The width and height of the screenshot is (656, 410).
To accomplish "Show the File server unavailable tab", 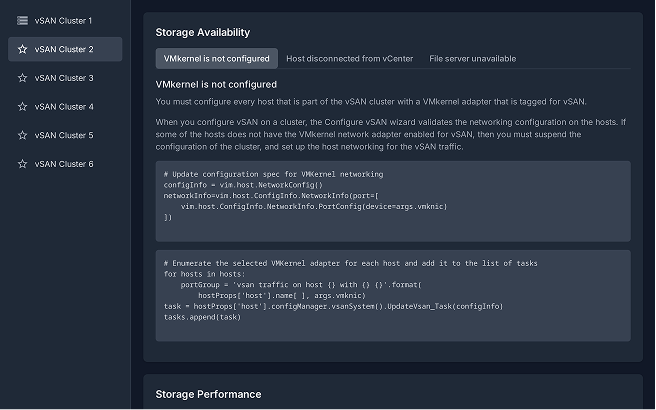I will 472,59.
